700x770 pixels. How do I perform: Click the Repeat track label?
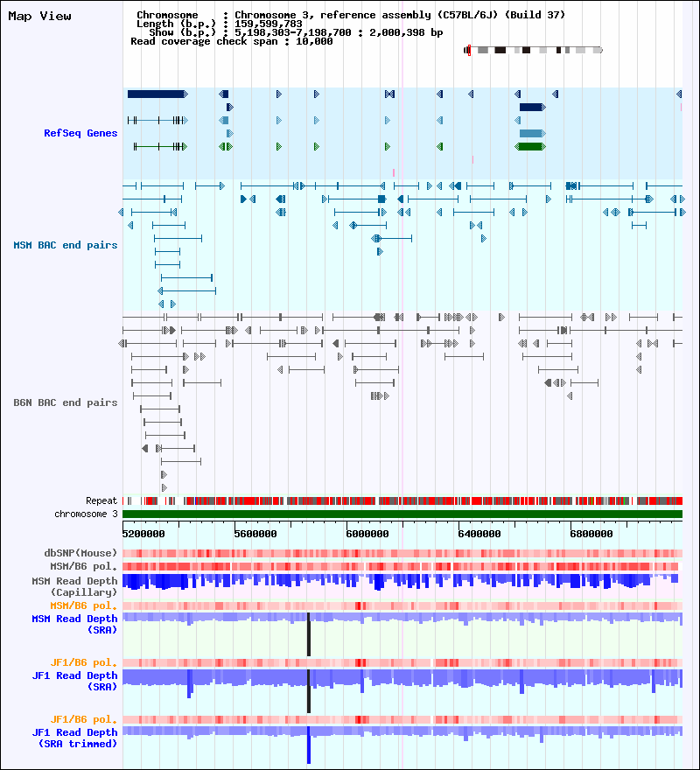point(101,500)
